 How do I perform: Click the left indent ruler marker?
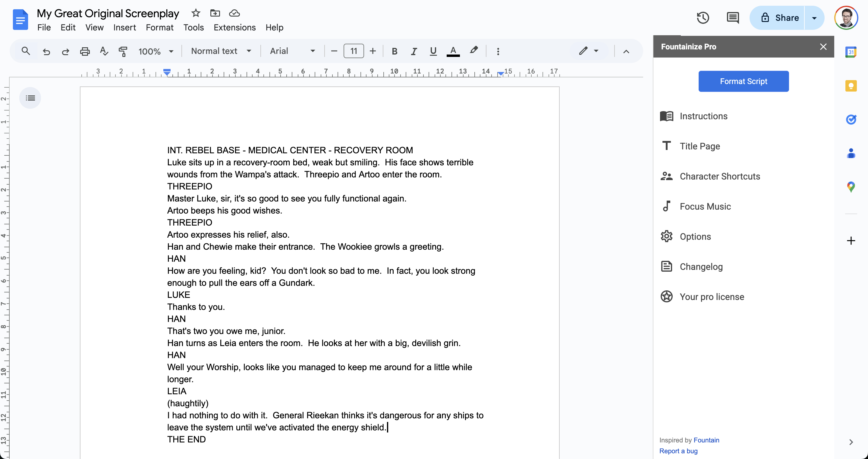(167, 72)
